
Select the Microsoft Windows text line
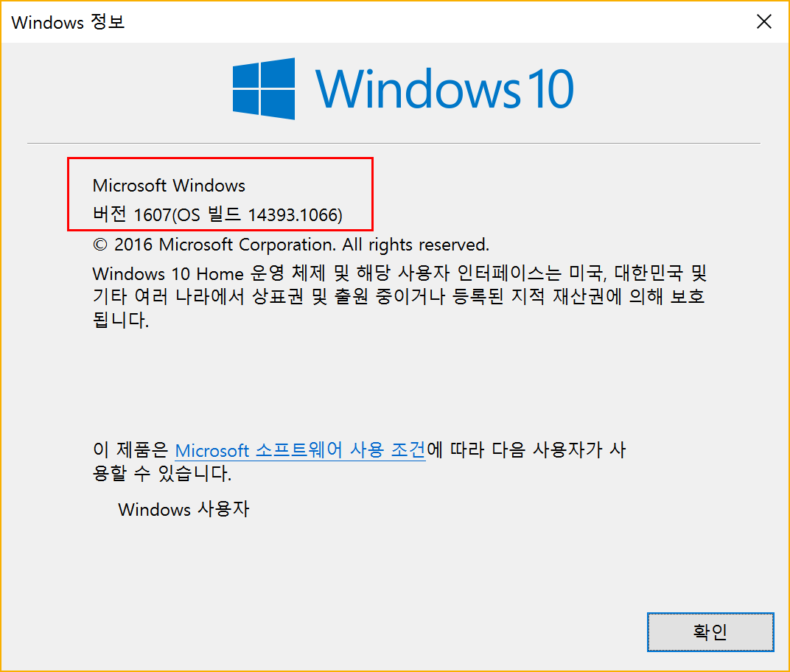click(x=169, y=186)
